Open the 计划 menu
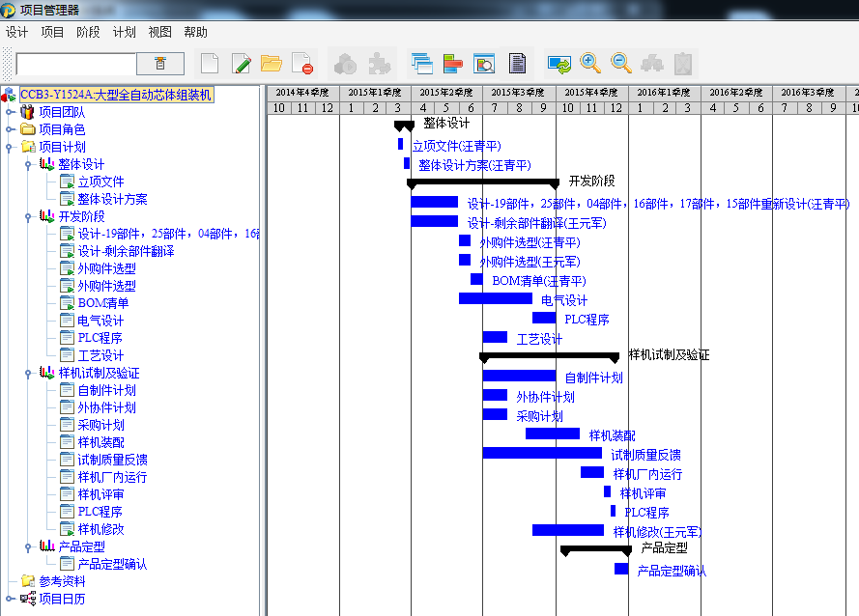Screen dimensions: 859x616 click(124, 32)
